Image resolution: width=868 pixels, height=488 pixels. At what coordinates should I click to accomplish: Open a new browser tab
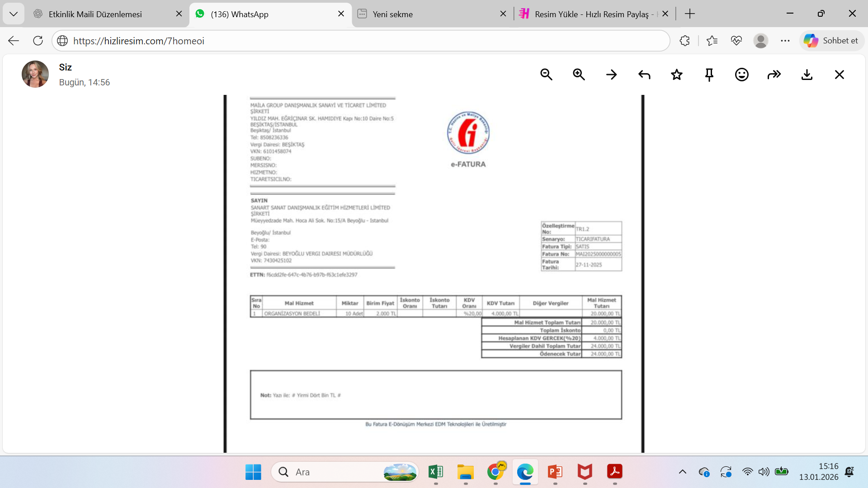point(690,14)
